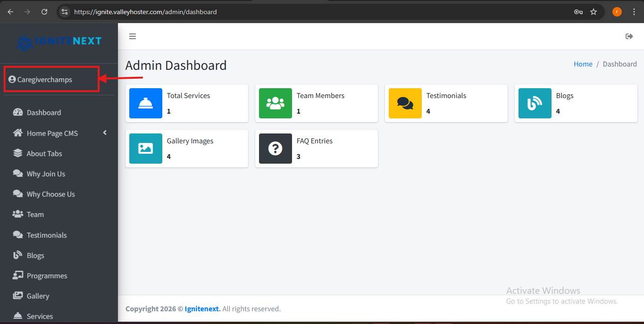Click the Gallery Images label

click(190, 141)
